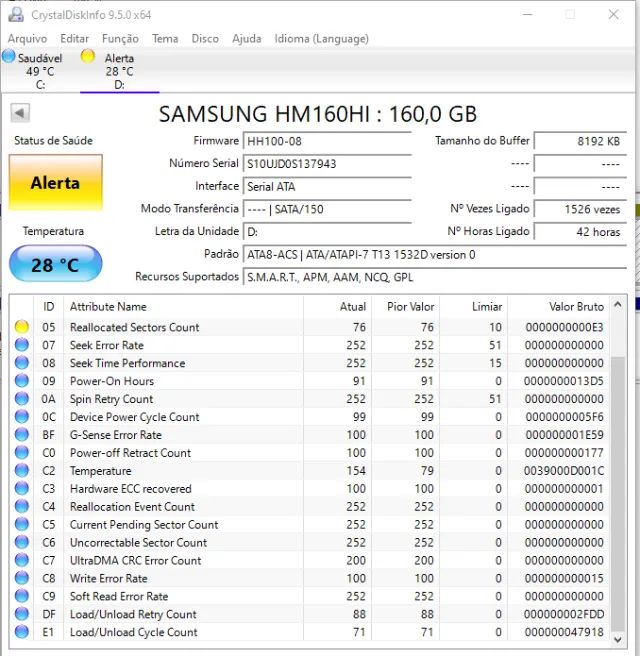Screen dimensions: 640x656
Task: Click the blue icon for Spin Retry Count
Action: coord(22,399)
